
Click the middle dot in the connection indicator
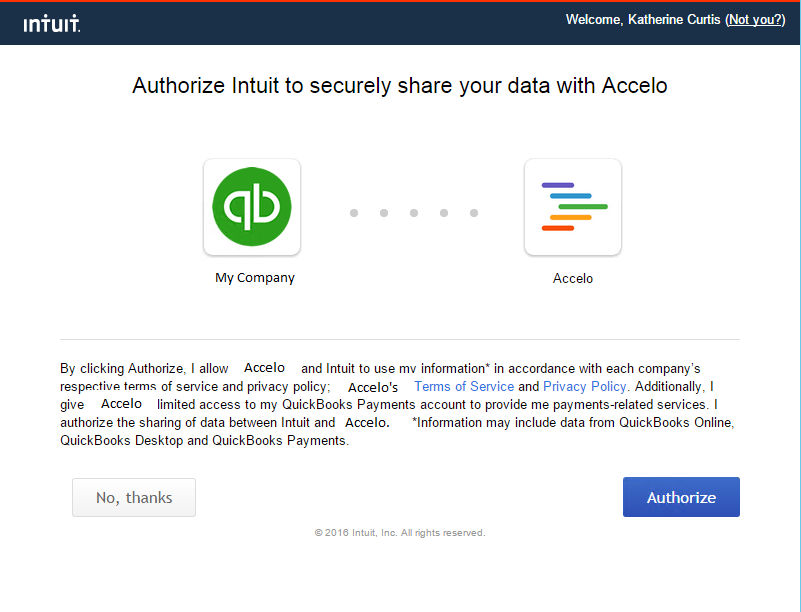pyautogui.click(x=413, y=213)
